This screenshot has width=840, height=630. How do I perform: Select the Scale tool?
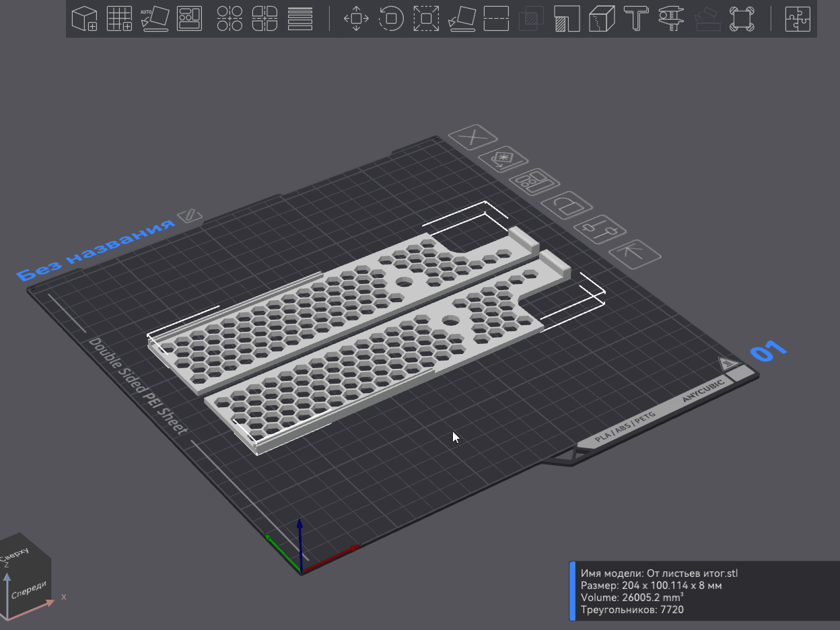click(x=426, y=18)
